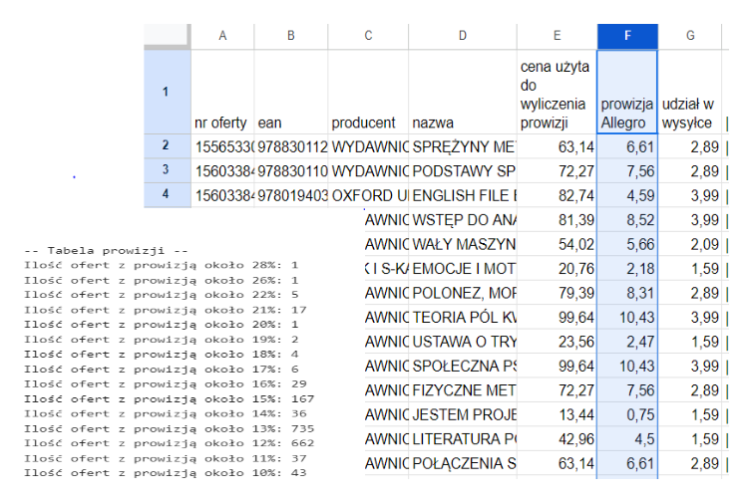The height and width of the screenshot is (501, 750).
Task: Select column G header
Action: pos(690,36)
